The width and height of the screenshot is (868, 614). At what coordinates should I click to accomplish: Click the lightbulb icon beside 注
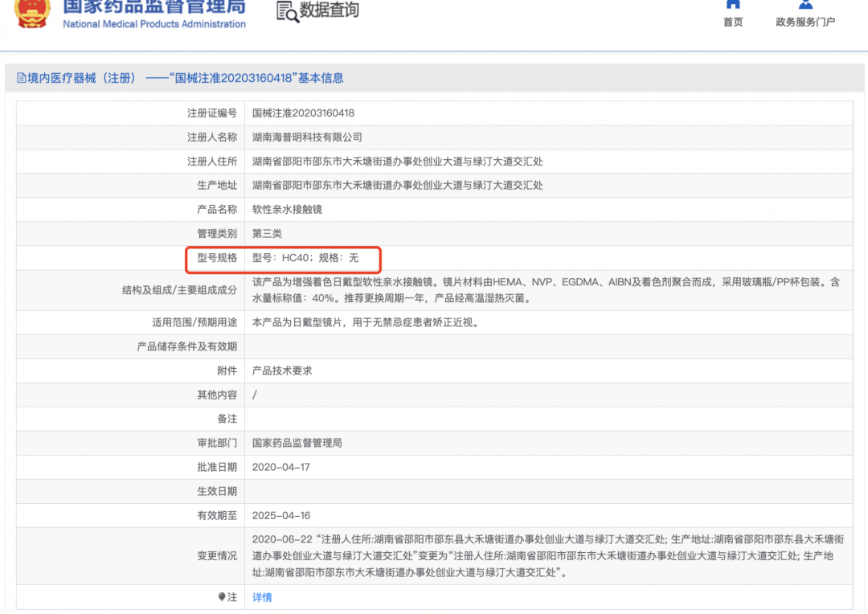point(222,597)
